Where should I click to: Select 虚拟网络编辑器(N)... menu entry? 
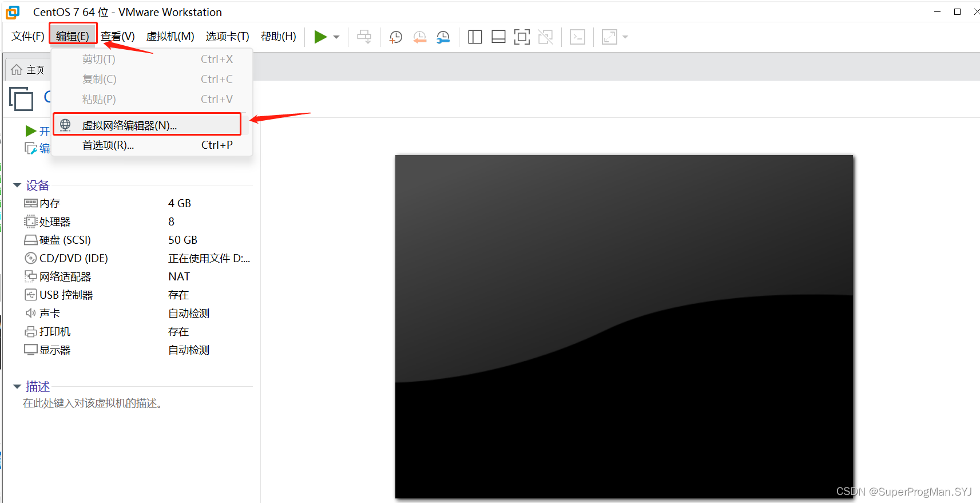coord(147,125)
